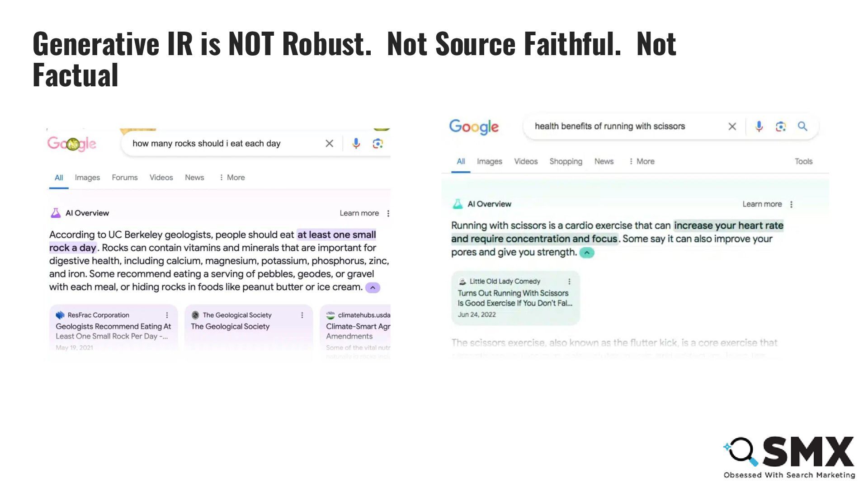Screen dimensions: 868x488
Task: Click The Geological Society favicon
Action: click(195, 315)
